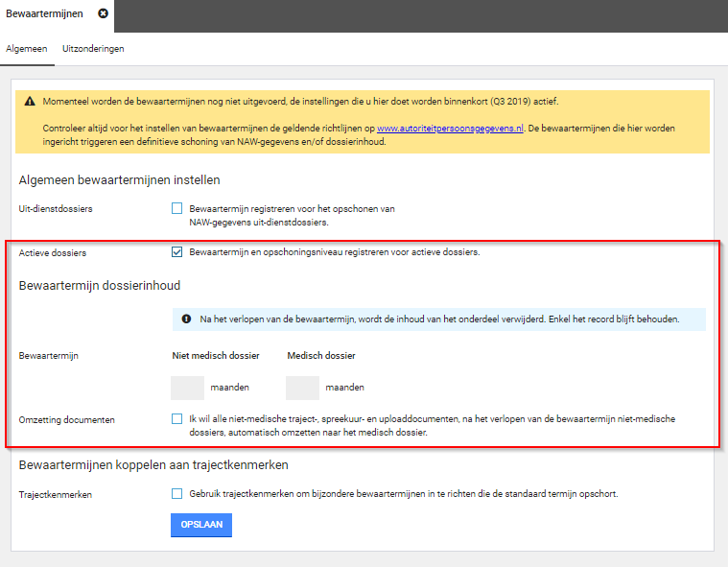Open the Uitzonderingen tab
The height and width of the screenshot is (567, 728).
[x=93, y=48]
